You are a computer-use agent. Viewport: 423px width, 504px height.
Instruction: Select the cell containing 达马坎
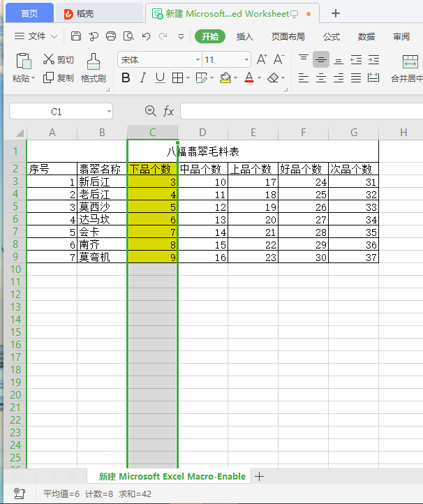pyautogui.click(x=102, y=219)
